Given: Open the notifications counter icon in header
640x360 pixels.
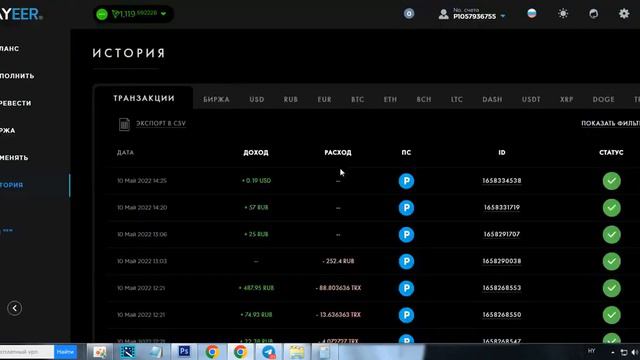Looking at the screenshot, I should click(x=409, y=14).
